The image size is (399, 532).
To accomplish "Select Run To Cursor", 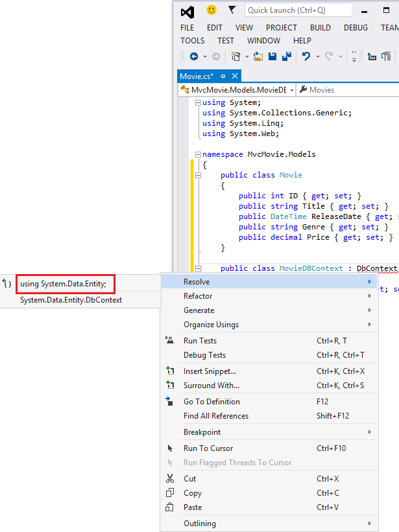I will click(269, 448).
